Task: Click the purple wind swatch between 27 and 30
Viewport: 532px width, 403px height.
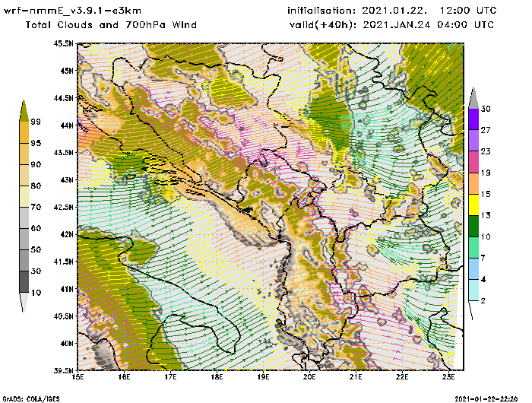Action: tap(473, 119)
